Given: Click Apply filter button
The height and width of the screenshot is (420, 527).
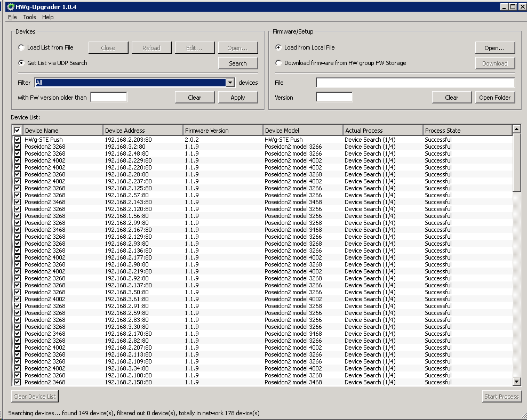Looking at the screenshot, I should [238, 98].
